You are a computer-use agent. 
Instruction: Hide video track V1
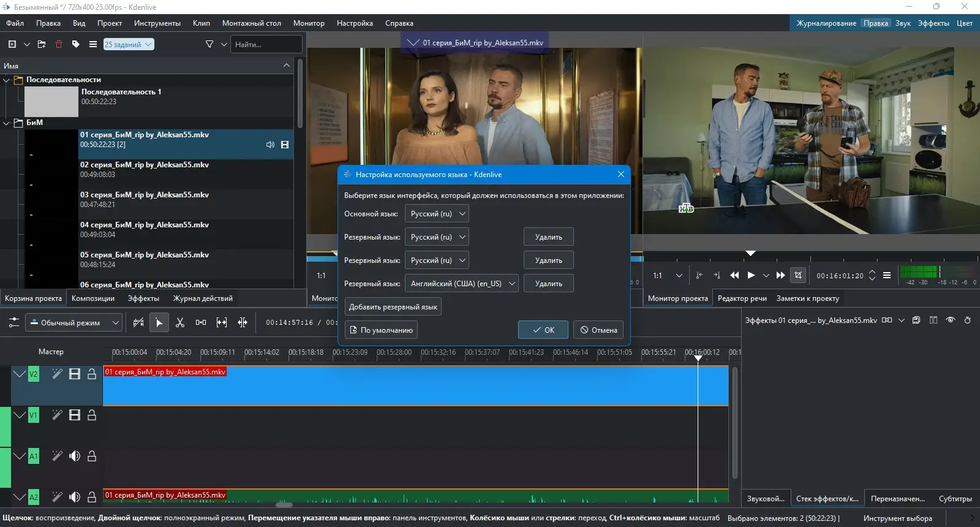75,415
